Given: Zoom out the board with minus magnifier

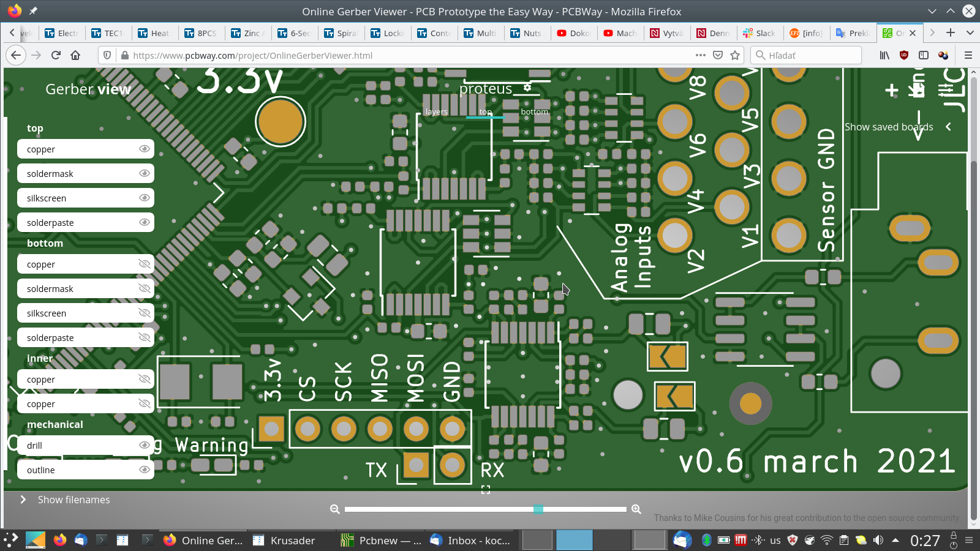Looking at the screenshot, I should click(x=334, y=509).
